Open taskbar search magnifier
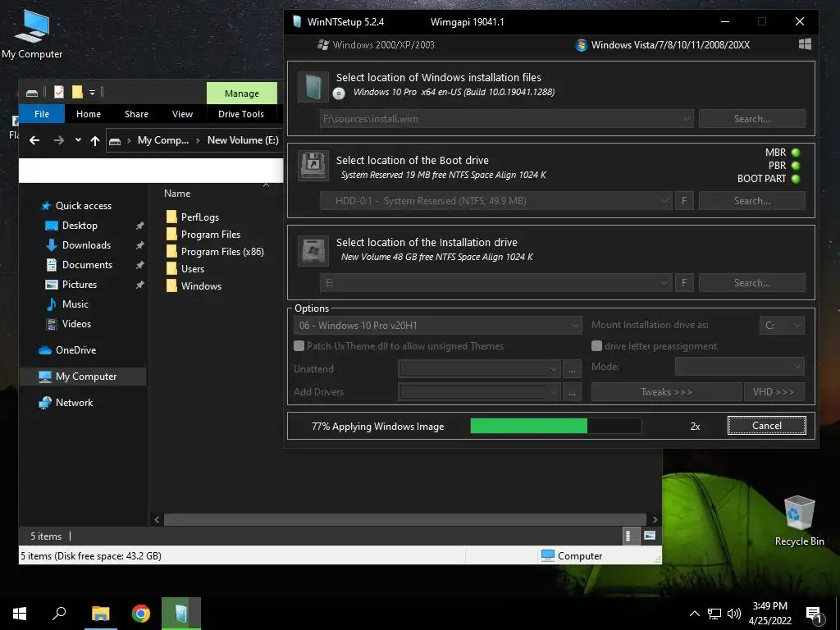The height and width of the screenshot is (630, 840). (59, 614)
